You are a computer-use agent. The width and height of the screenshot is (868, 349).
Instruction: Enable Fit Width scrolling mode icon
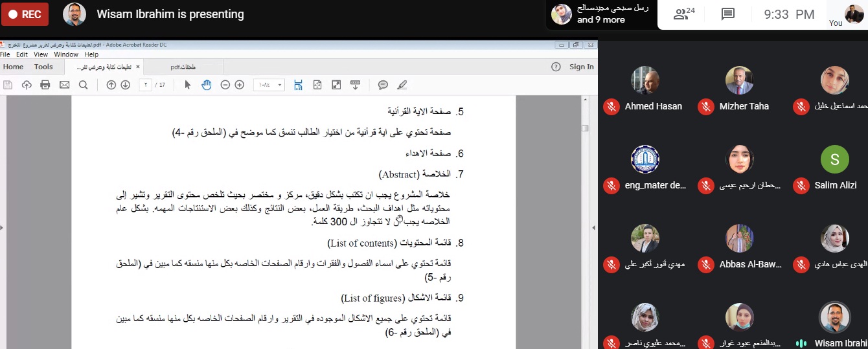pos(299,85)
